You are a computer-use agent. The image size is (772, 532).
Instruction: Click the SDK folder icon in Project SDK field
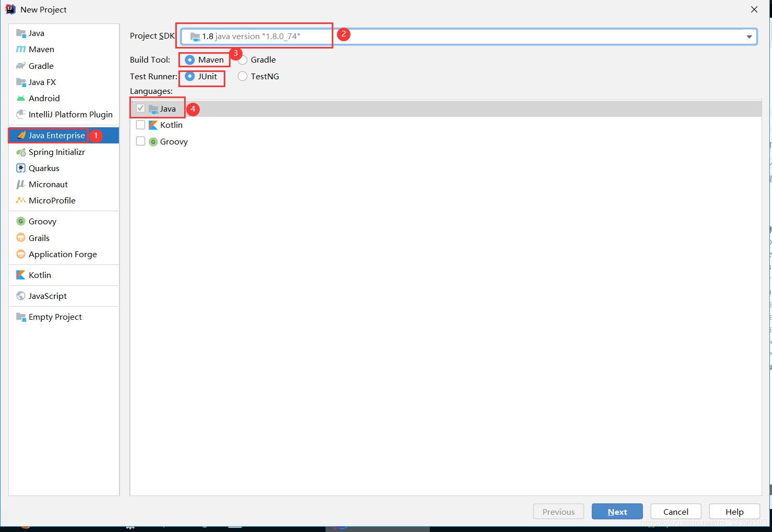195,37
